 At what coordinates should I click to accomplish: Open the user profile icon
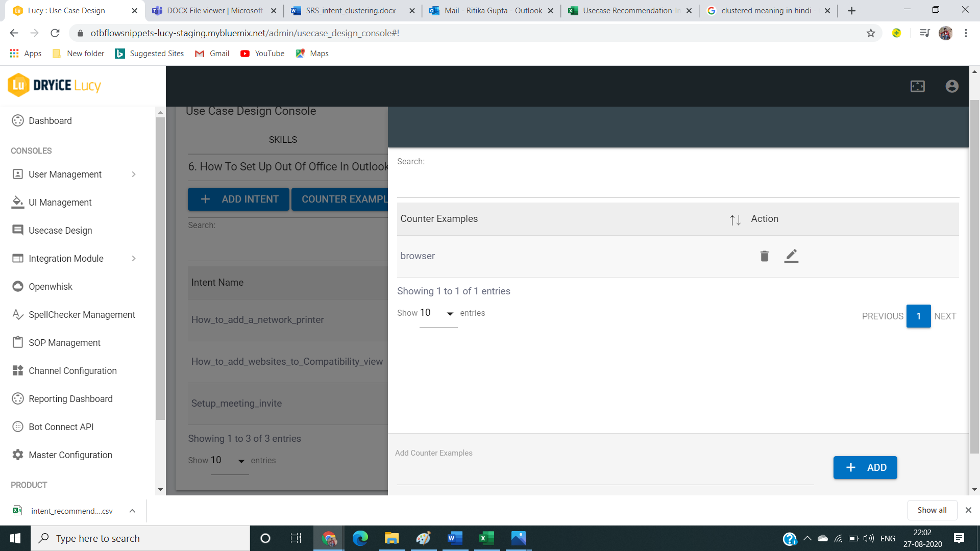pyautogui.click(x=951, y=86)
